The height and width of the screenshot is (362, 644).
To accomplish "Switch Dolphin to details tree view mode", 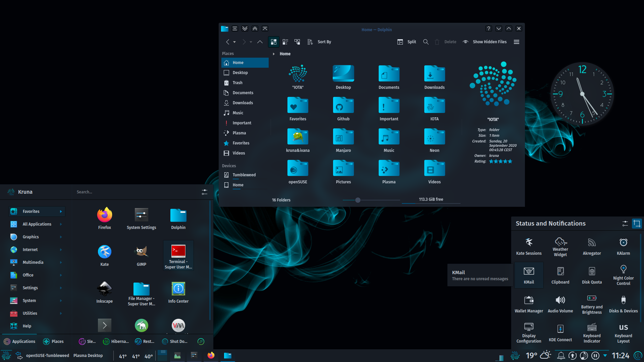I will click(297, 42).
